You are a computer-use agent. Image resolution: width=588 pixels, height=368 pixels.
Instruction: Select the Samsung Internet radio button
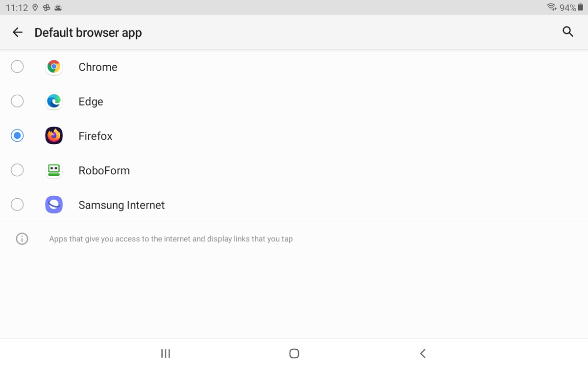[17, 205]
